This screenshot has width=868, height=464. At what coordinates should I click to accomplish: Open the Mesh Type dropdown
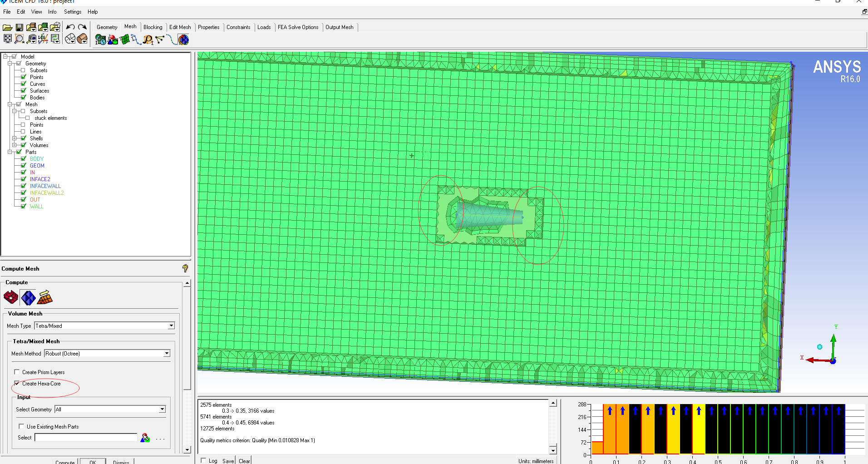point(171,326)
